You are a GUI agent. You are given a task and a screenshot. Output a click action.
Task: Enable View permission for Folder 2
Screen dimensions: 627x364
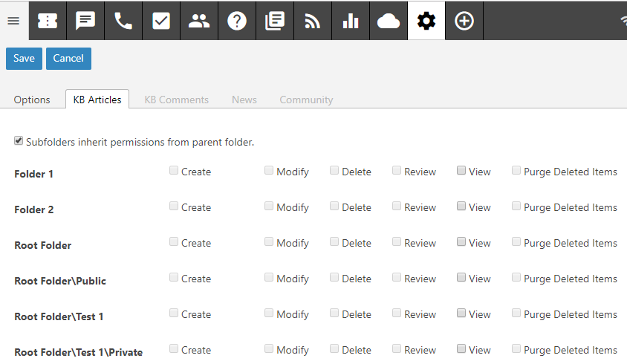tap(461, 207)
